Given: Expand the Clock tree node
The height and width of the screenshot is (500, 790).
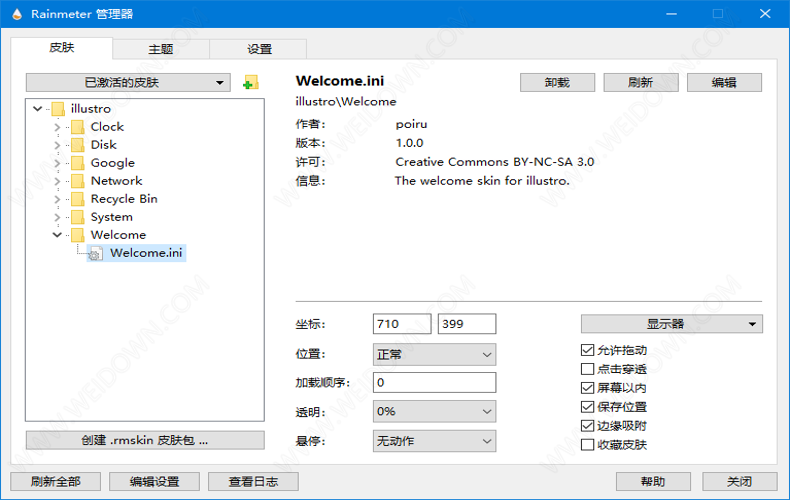Looking at the screenshot, I should [x=57, y=127].
